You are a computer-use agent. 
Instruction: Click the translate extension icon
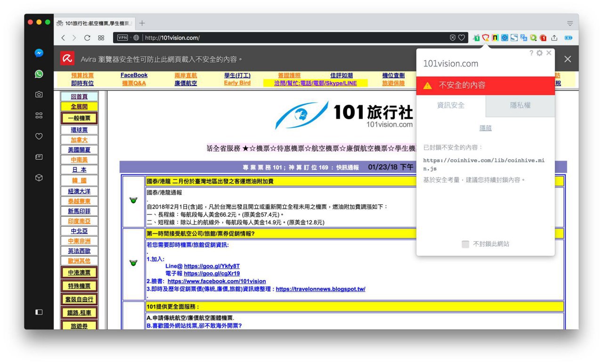click(523, 38)
